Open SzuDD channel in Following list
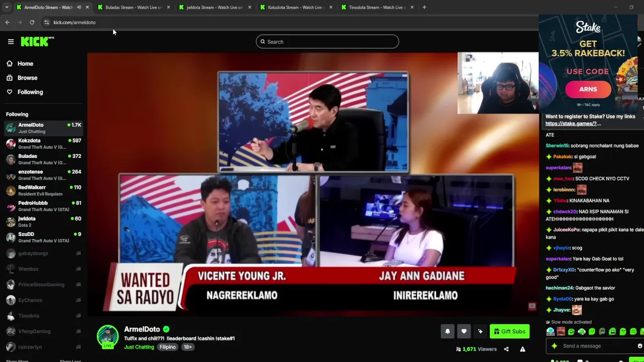Image resolution: width=644 pixels, height=362 pixels. tap(44, 237)
